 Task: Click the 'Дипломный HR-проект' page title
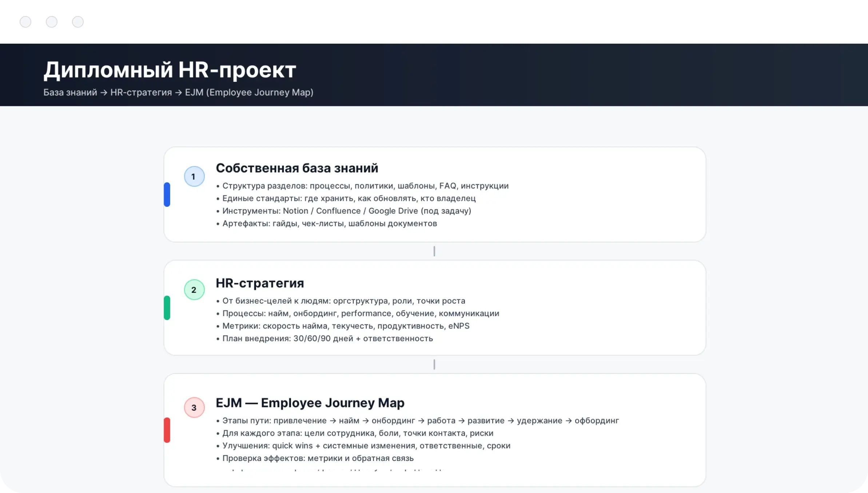pos(170,70)
